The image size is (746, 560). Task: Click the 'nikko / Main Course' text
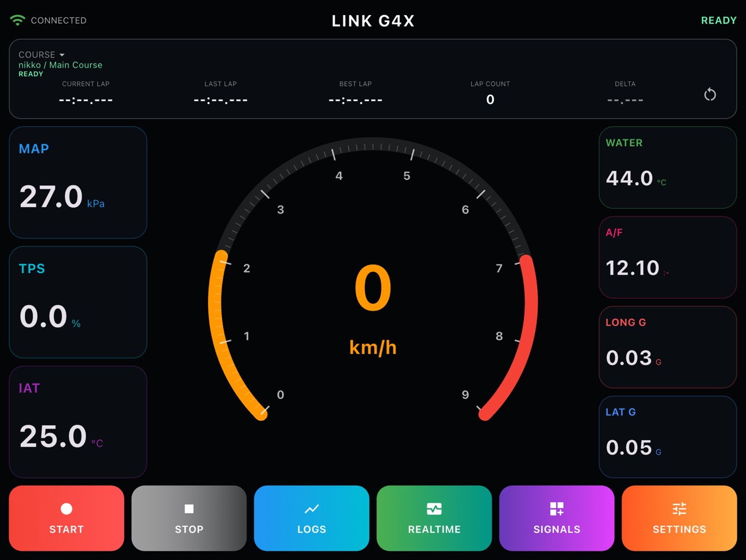tap(60, 65)
